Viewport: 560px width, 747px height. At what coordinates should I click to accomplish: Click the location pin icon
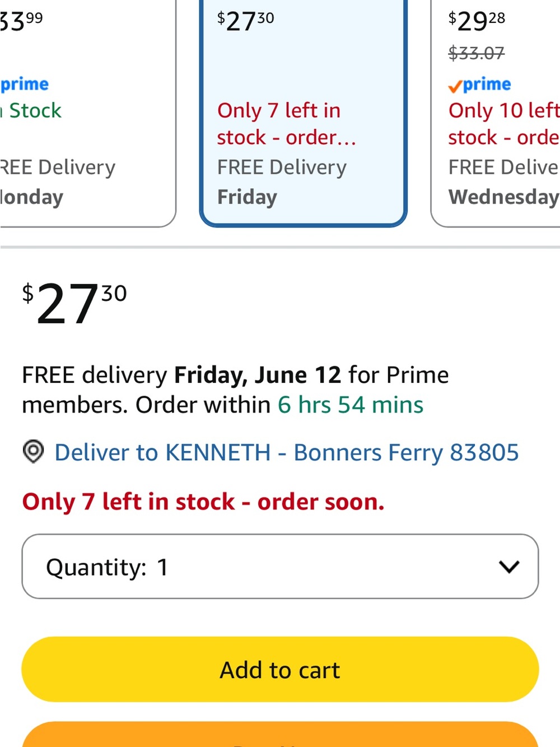click(33, 452)
